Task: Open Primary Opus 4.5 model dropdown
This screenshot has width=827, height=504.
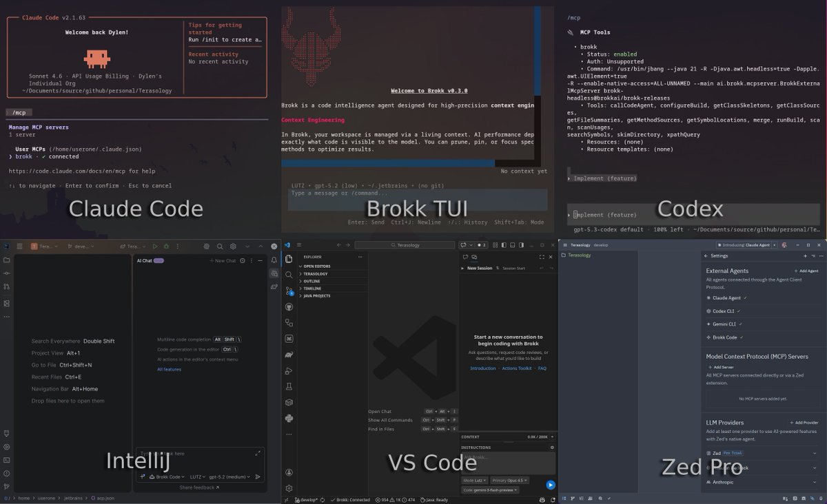Action: click(x=509, y=480)
